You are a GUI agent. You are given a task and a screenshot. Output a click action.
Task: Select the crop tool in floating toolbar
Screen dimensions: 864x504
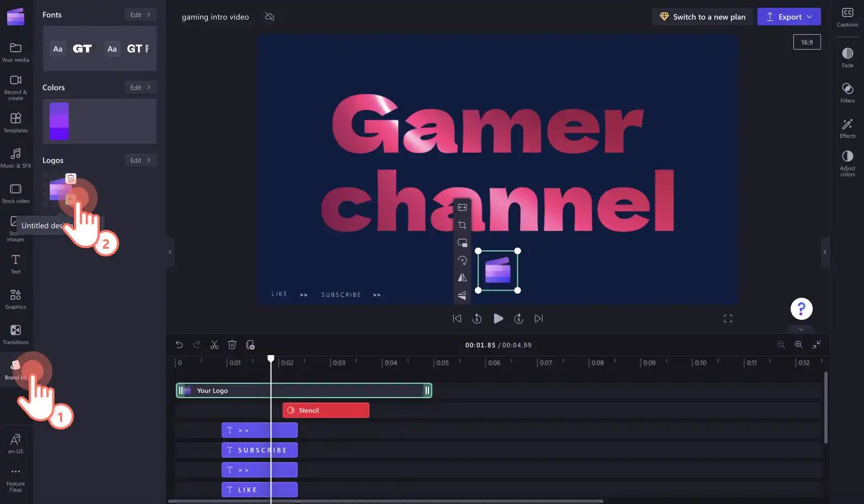pyautogui.click(x=462, y=225)
